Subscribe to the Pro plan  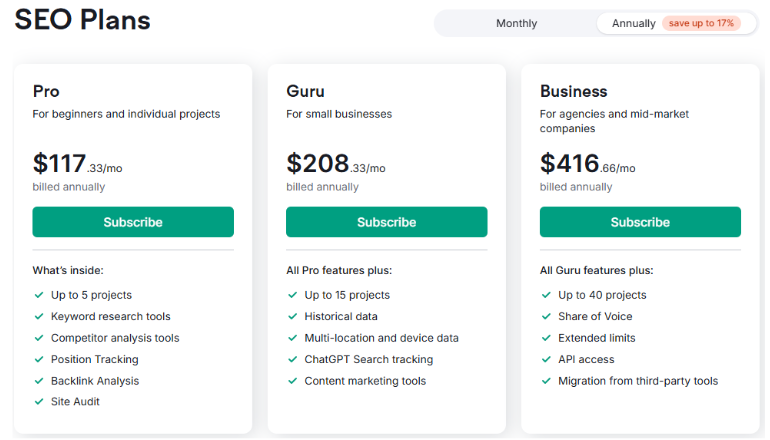133,222
